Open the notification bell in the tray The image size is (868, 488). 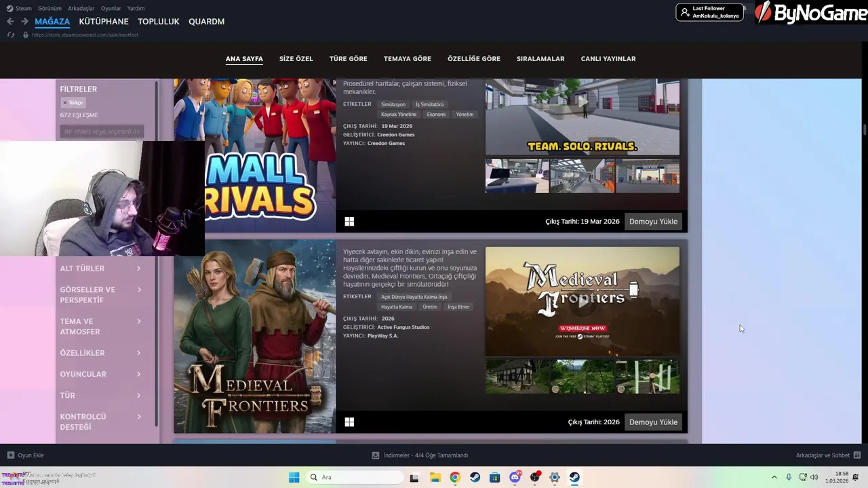pos(856,477)
